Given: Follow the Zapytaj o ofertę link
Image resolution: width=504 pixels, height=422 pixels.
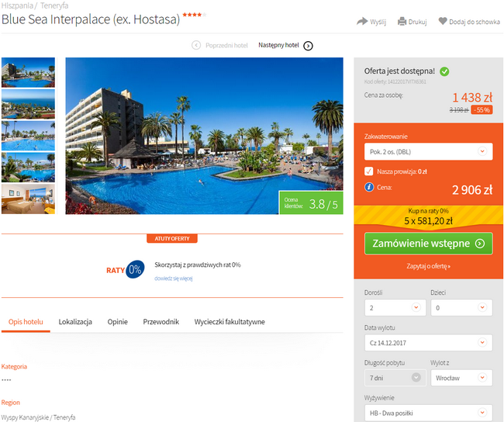Looking at the screenshot, I should (x=428, y=266).
